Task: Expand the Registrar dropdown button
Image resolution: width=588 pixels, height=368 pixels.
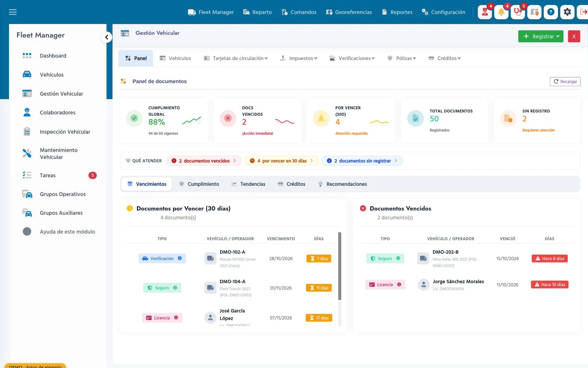Action: click(541, 36)
